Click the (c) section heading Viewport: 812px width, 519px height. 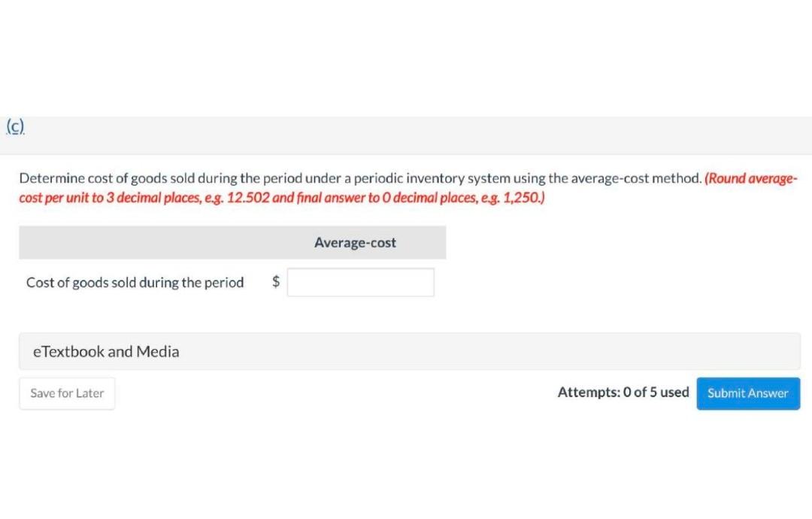pos(14,126)
